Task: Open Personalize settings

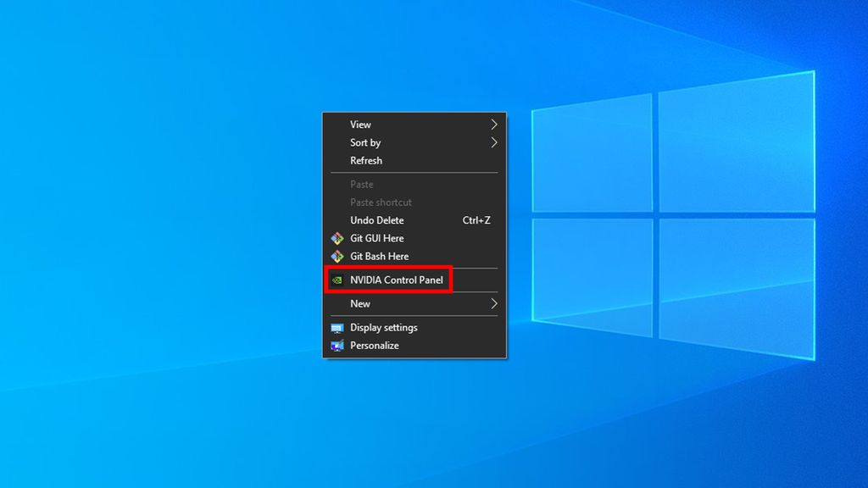Action: 376,346
